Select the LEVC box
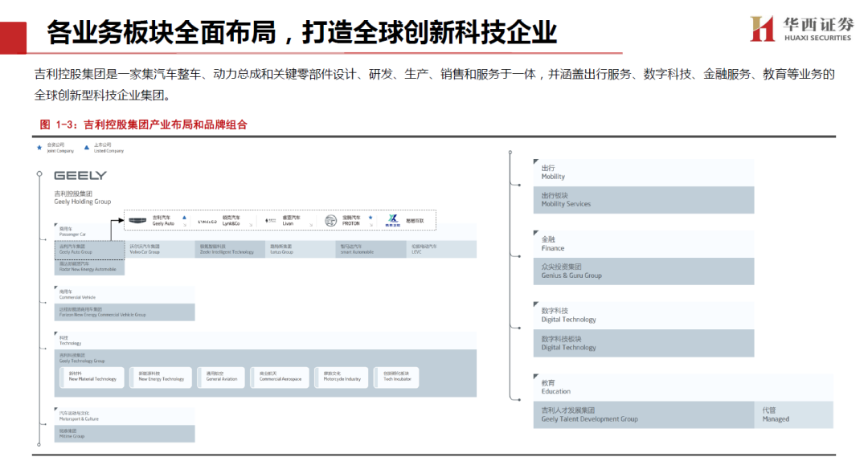868x457 pixels. (441, 250)
